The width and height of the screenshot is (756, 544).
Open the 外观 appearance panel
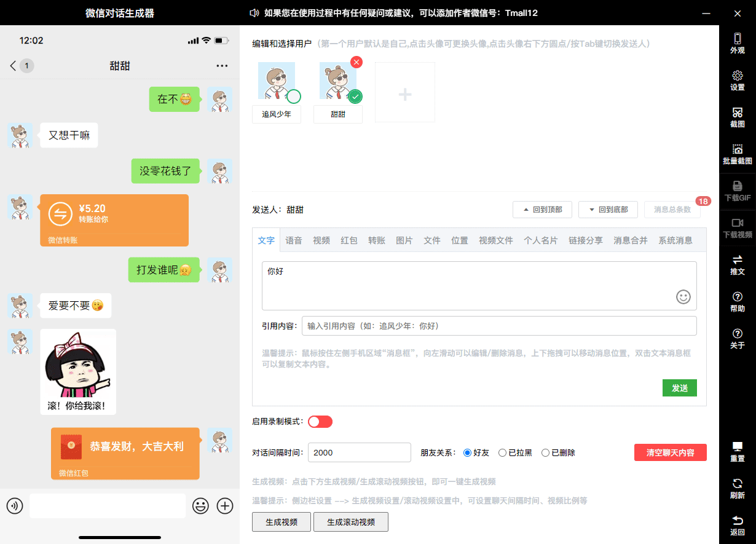(737, 43)
